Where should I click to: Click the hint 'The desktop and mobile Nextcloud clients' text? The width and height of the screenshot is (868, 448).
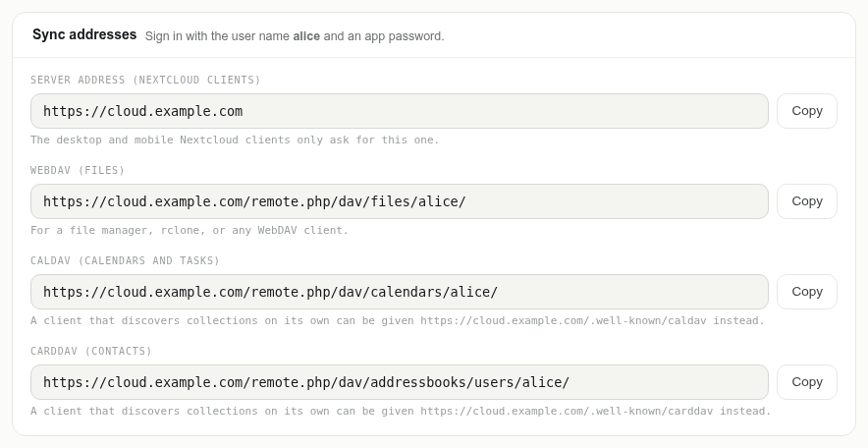pos(160,140)
